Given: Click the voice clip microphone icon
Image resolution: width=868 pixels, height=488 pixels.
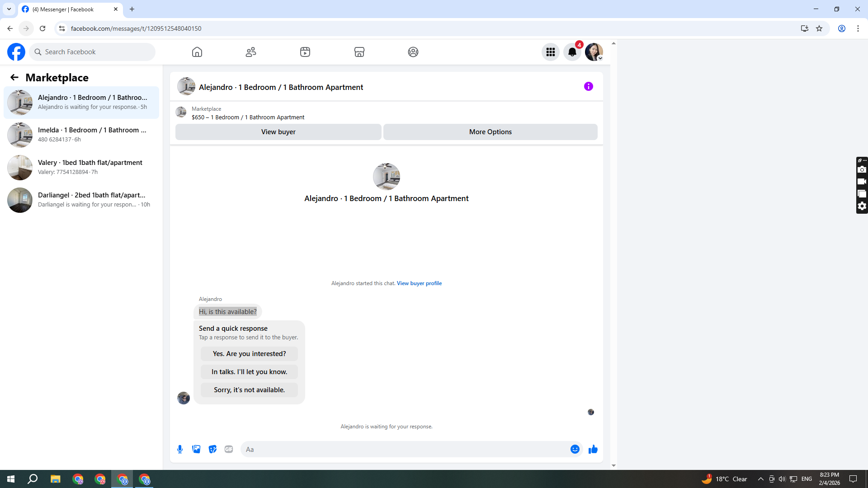Looking at the screenshot, I should pos(180,449).
